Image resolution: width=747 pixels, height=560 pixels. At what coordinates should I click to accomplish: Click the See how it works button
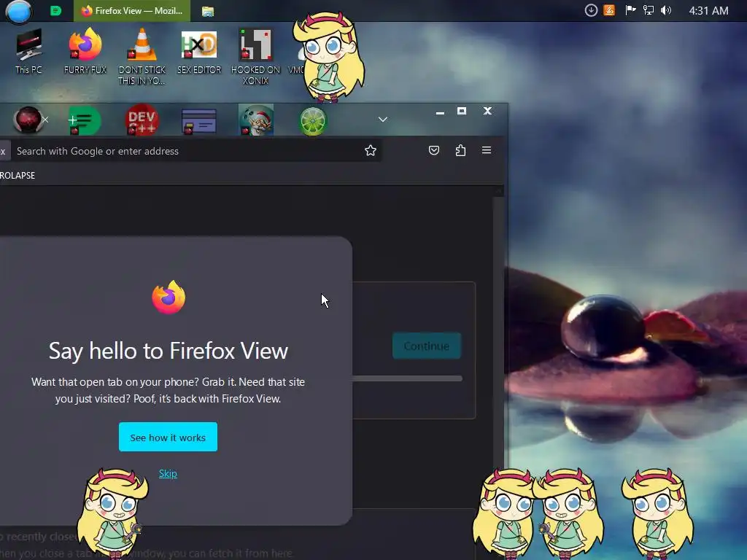click(x=169, y=437)
